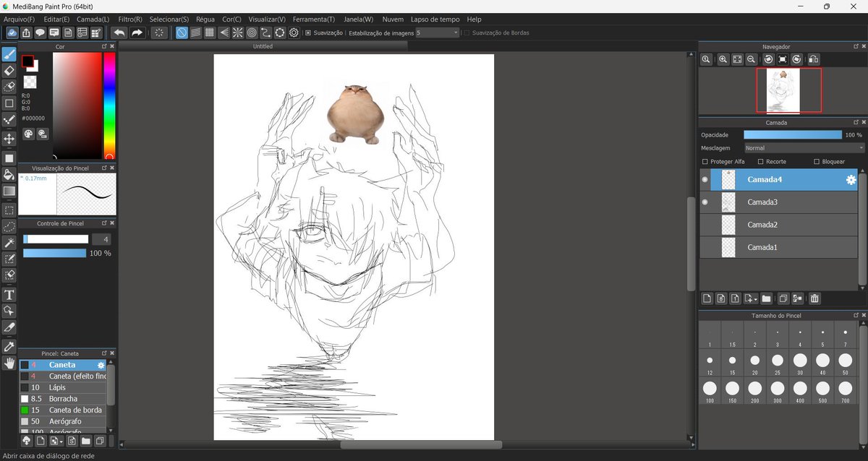Open the Estabilização de imagens dropdown
The image size is (868, 461).
tap(438, 33)
